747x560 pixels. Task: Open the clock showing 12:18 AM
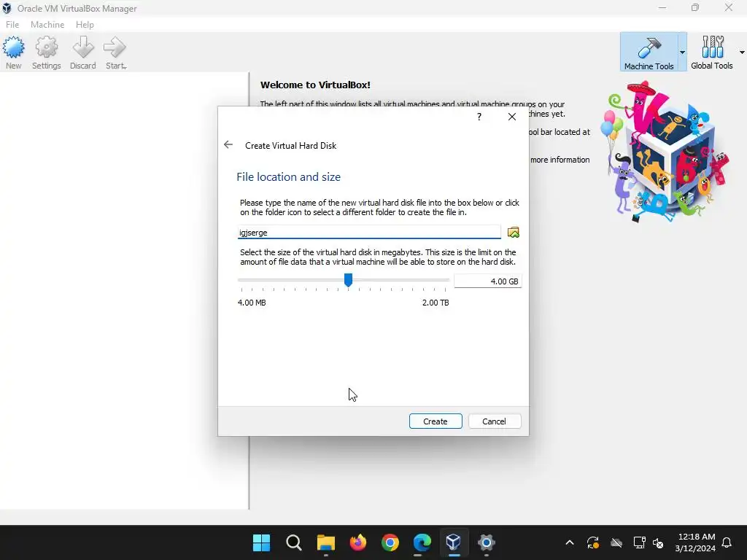[695, 542]
